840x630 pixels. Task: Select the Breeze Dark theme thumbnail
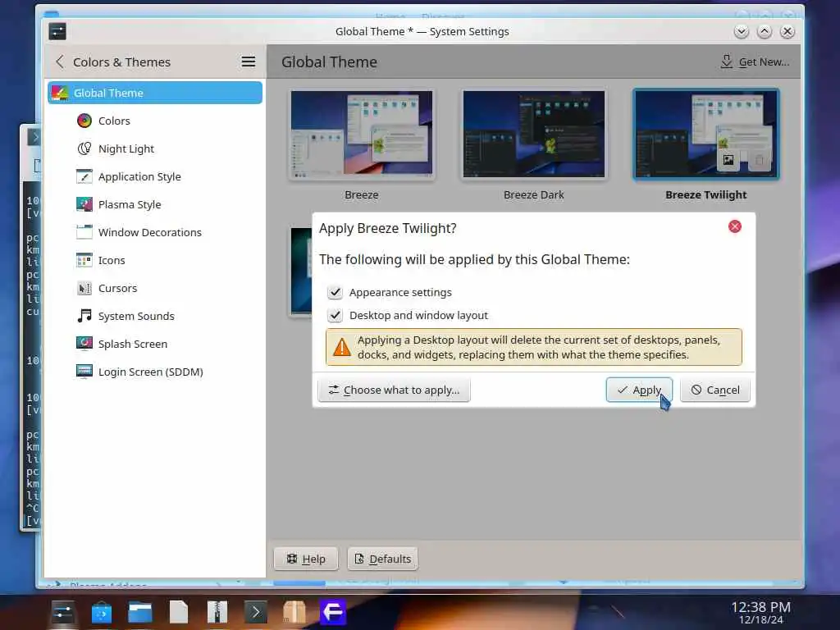tap(533, 134)
